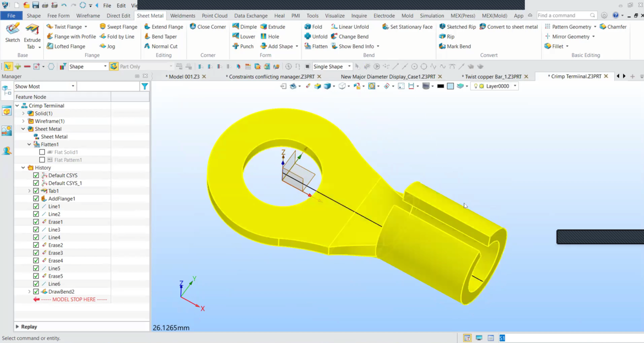Click the black color swatch in view toolbar

point(441,86)
